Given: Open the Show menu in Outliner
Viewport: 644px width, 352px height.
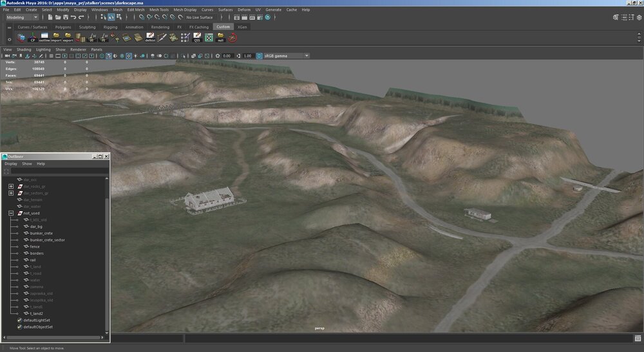Looking at the screenshot, I should click(26, 163).
